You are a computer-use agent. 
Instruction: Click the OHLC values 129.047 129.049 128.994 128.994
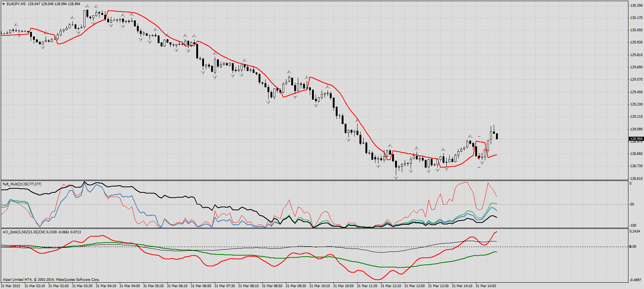54,4
